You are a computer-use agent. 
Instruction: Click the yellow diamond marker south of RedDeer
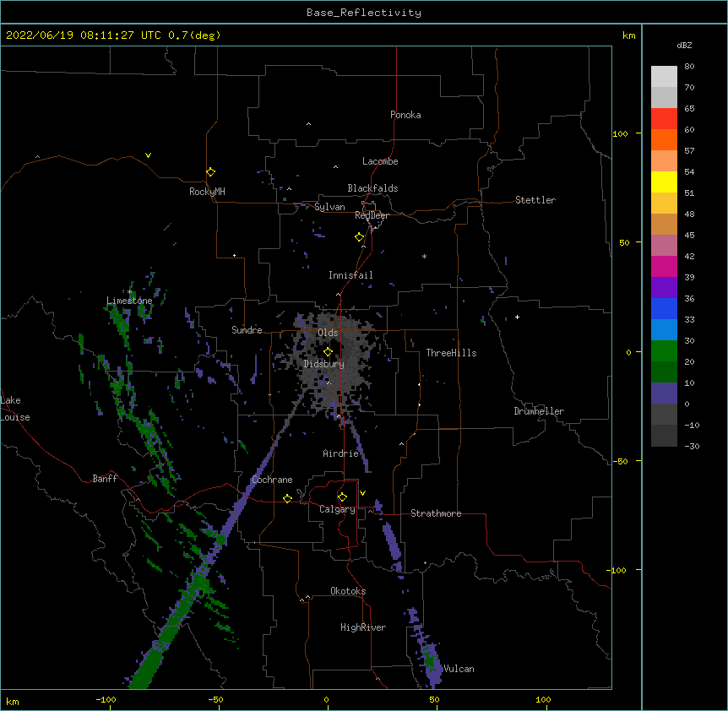coord(359,236)
